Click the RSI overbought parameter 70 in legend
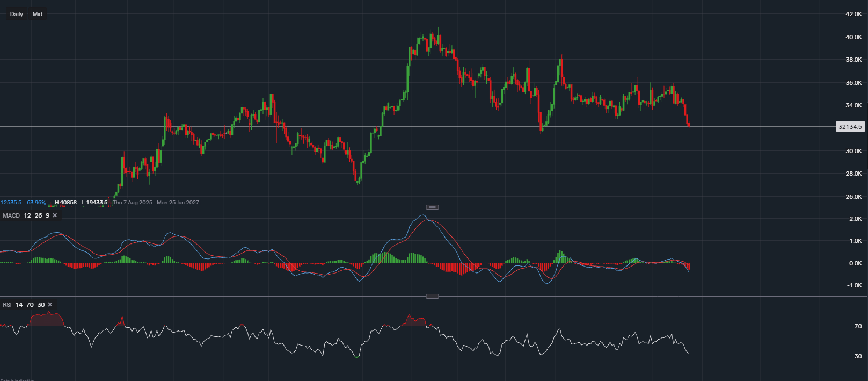Viewport: 868px width, 381px height. (30, 305)
